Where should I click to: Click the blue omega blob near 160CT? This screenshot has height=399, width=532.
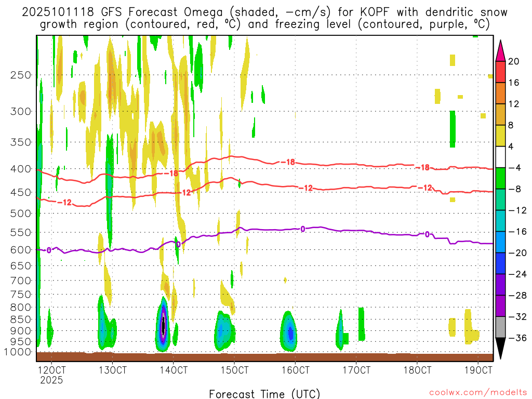tap(290, 333)
